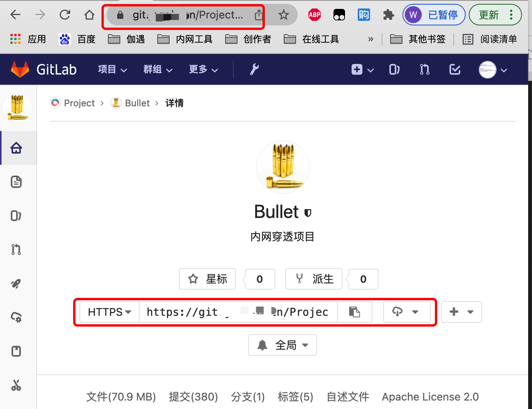View the star count 0
The image size is (532, 409).
click(x=259, y=279)
